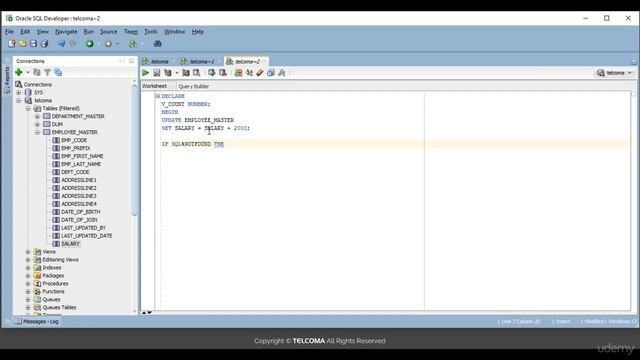Click the grey Forward navigation icon

108,44
